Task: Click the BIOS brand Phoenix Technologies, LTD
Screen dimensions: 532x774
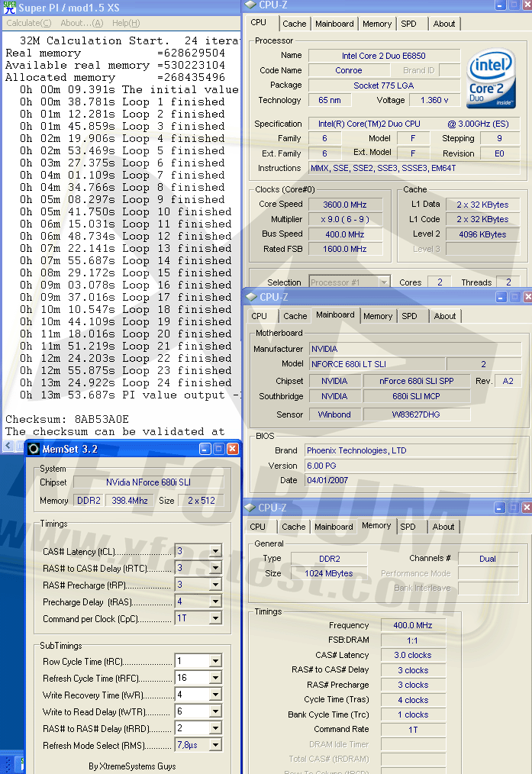Action: [410, 450]
